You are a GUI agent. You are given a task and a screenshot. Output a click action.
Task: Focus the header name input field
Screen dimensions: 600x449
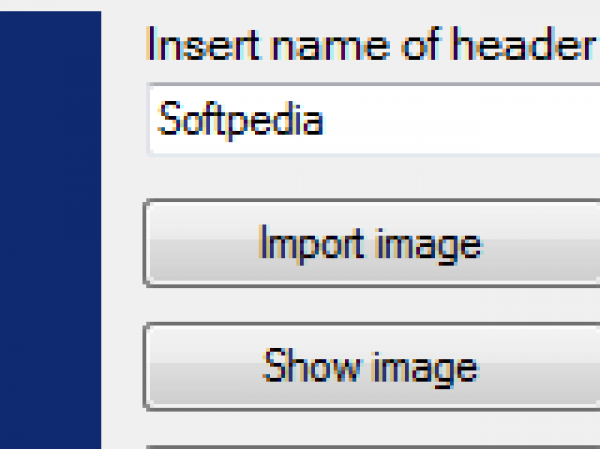coord(372,121)
